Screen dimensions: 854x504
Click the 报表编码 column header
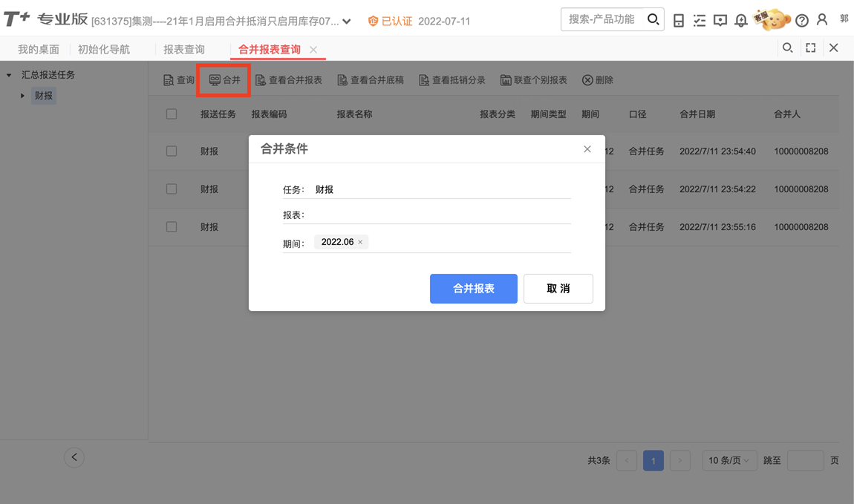coord(269,114)
